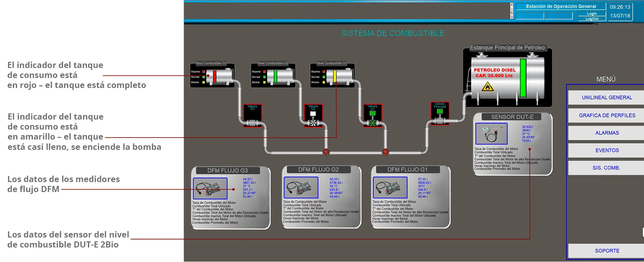Screen dimensions: 644x262
Task: Click the white status square of Valvula G2
Action: coord(313,113)
